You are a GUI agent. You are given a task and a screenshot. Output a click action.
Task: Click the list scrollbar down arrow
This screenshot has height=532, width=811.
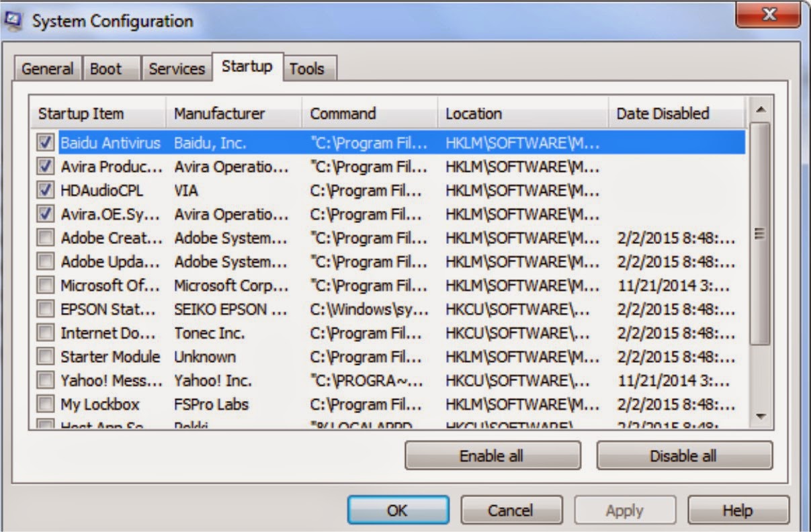[x=760, y=417]
